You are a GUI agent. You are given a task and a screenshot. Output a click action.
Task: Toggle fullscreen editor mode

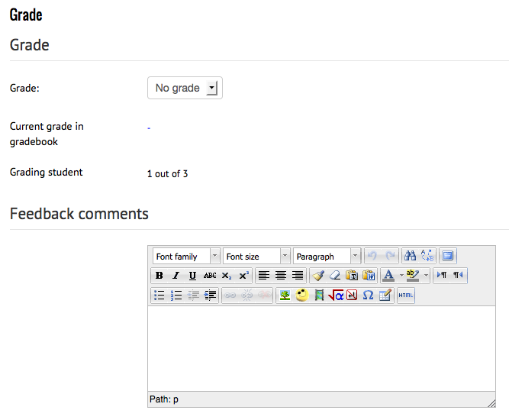tap(448, 256)
